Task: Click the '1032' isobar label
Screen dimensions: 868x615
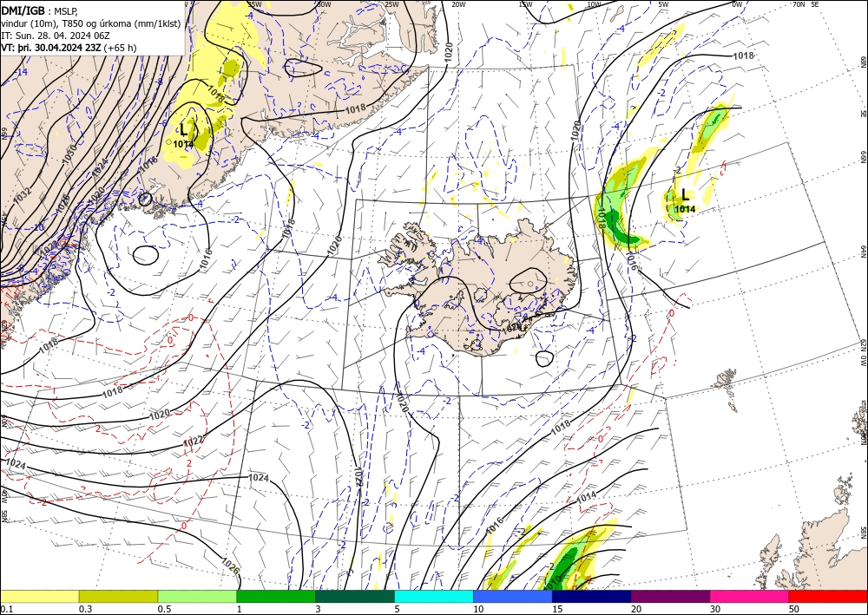Action: [x=23, y=198]
